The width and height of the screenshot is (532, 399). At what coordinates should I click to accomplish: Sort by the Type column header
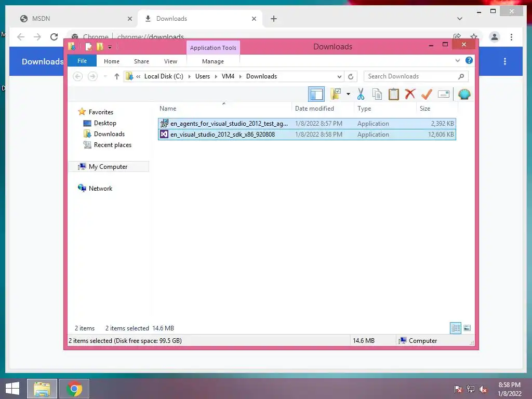385,109
